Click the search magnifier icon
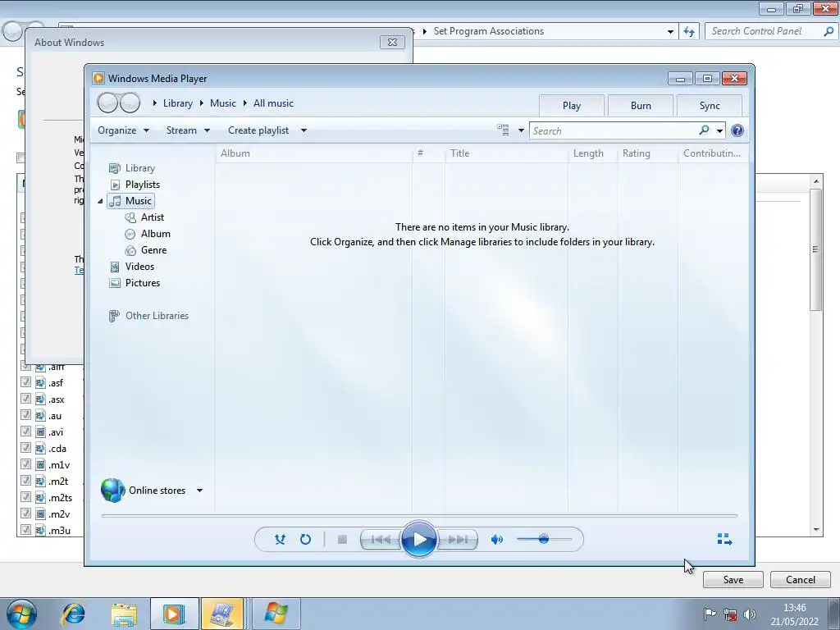Screen dimensions: 840x630 coord(704,130)
